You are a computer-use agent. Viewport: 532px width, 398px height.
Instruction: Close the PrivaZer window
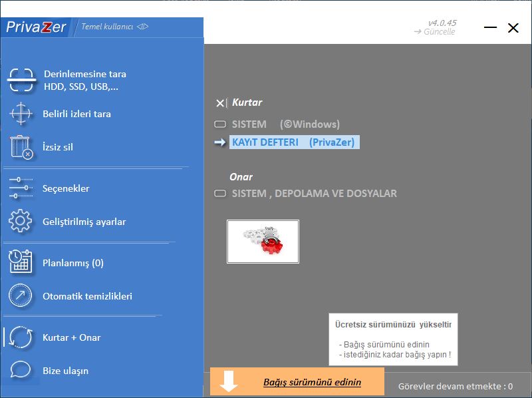click(513, 27)
